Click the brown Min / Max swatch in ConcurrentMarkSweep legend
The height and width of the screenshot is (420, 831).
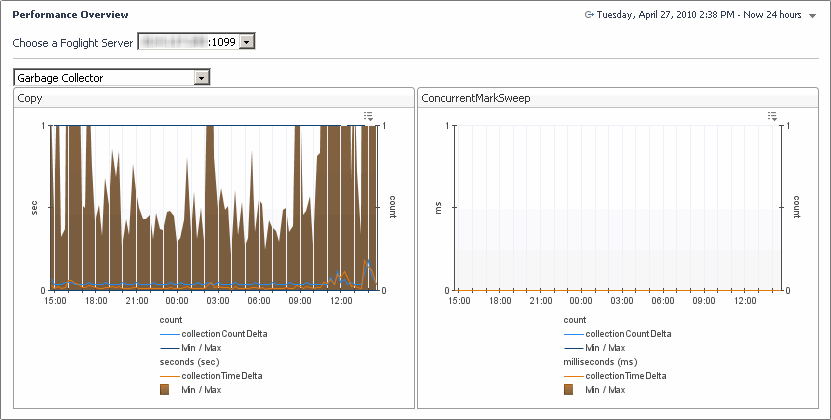pos(568,389)
